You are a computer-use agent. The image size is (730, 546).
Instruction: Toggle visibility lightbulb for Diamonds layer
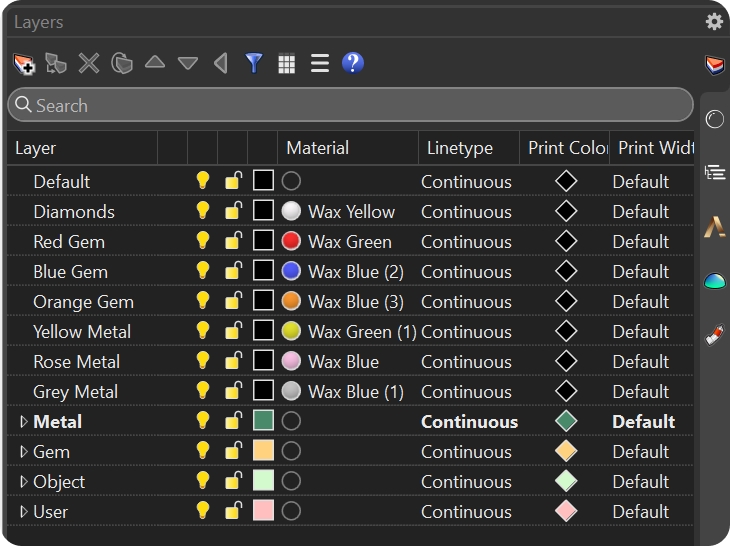point(203,211)
